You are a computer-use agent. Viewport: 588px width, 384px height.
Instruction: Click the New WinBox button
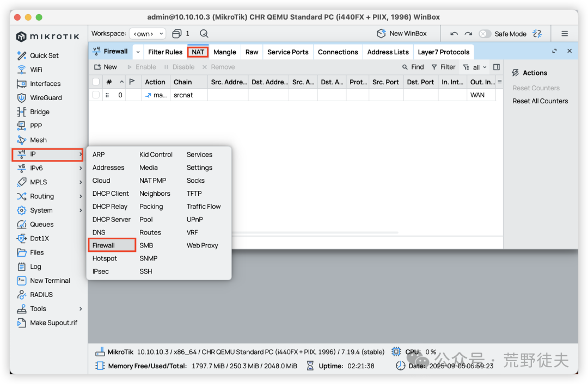click(x=402, y=34)
